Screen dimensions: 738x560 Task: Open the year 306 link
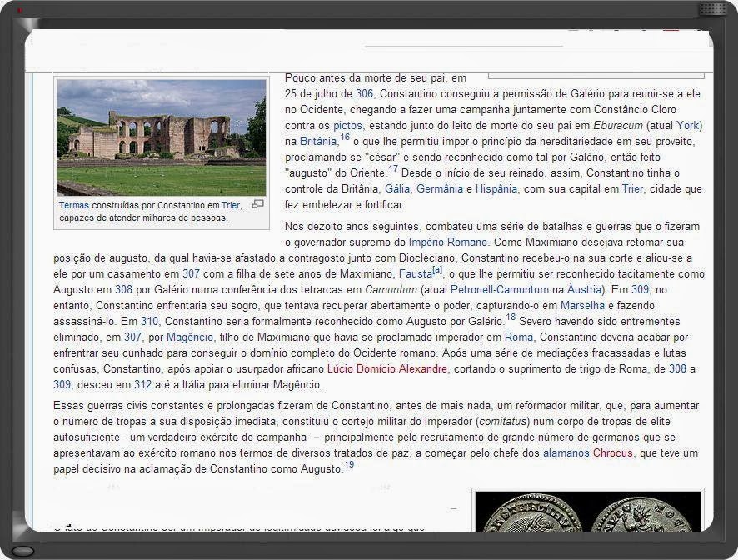coord(364,93)
